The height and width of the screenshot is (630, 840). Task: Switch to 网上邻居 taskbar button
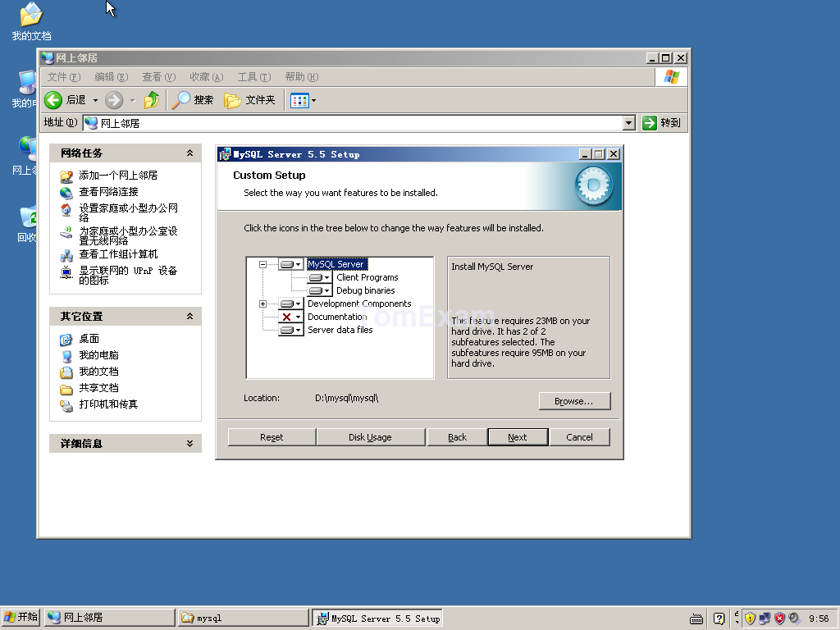[110, 618]
